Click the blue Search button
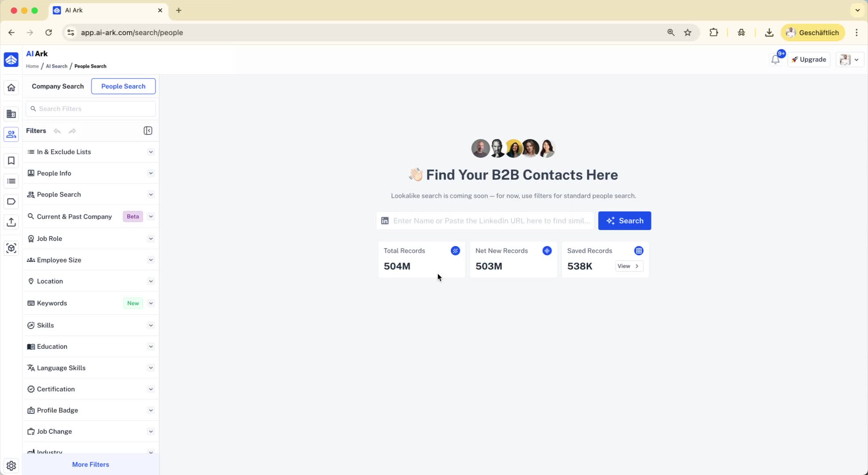The image size is (868, 475). tap(624, 221)
